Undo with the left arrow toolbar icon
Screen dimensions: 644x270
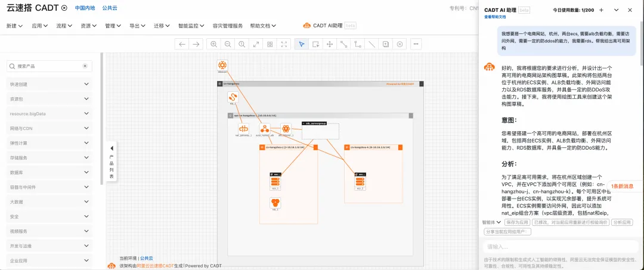182,44
